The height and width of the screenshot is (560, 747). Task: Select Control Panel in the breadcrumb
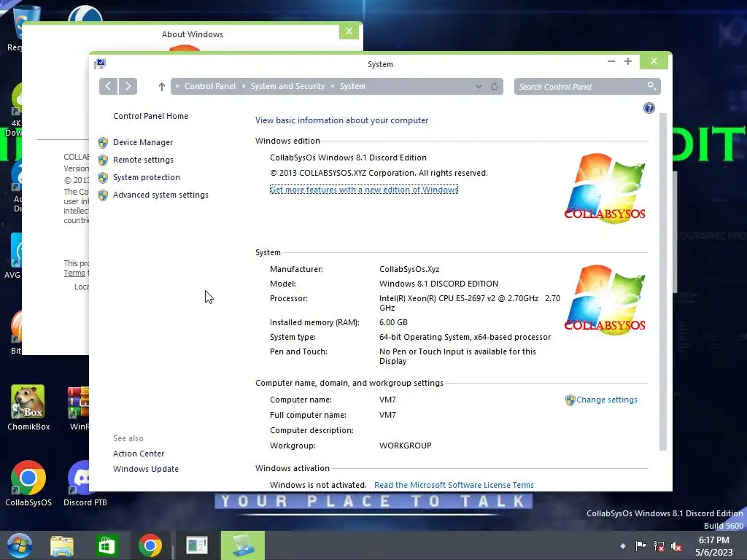209,86
